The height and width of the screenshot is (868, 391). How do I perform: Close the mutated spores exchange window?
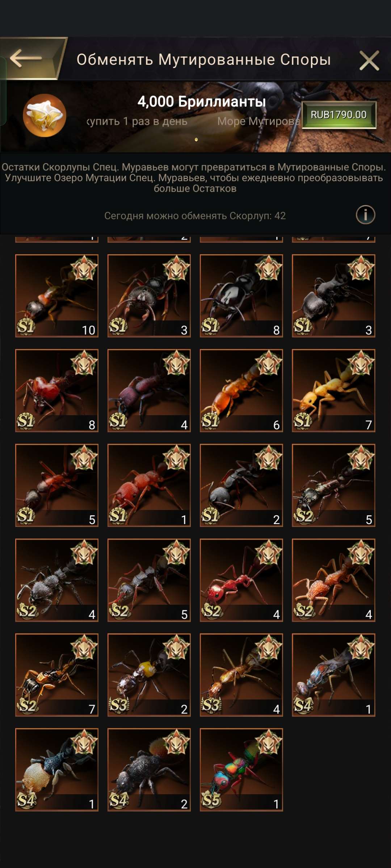(x=369, y=60)
